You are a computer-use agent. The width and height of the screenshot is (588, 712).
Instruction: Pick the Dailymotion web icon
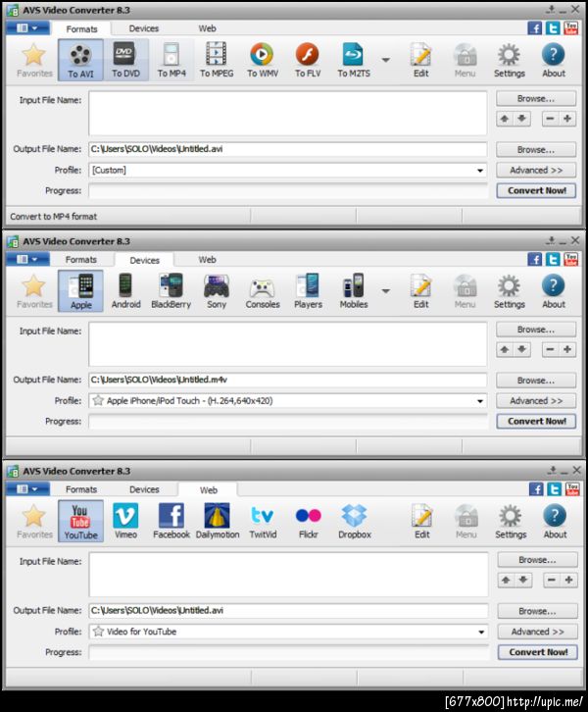(x=218, y=522)
